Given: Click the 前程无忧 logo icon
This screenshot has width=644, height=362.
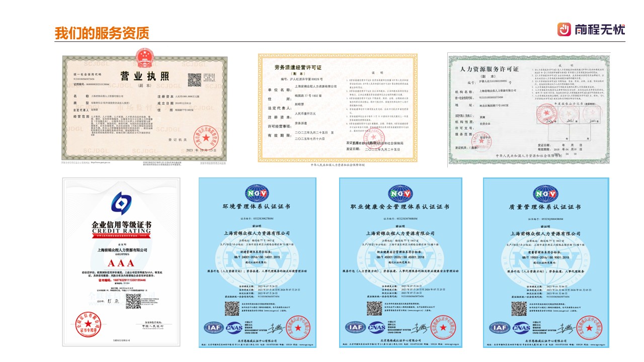Looking at the screenshot, I should pyautogui.click(x=564, y=29).
